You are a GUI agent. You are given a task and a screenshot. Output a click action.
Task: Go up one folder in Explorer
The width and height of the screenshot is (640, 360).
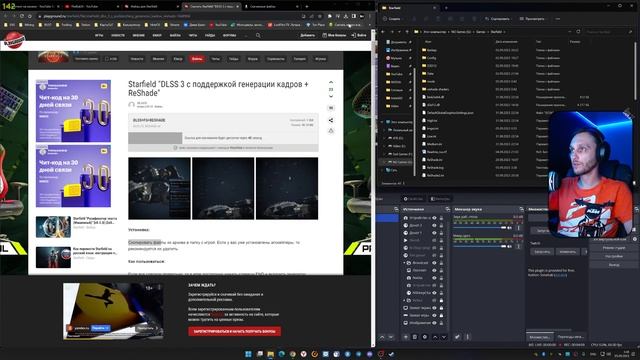(x=407, y=31)
